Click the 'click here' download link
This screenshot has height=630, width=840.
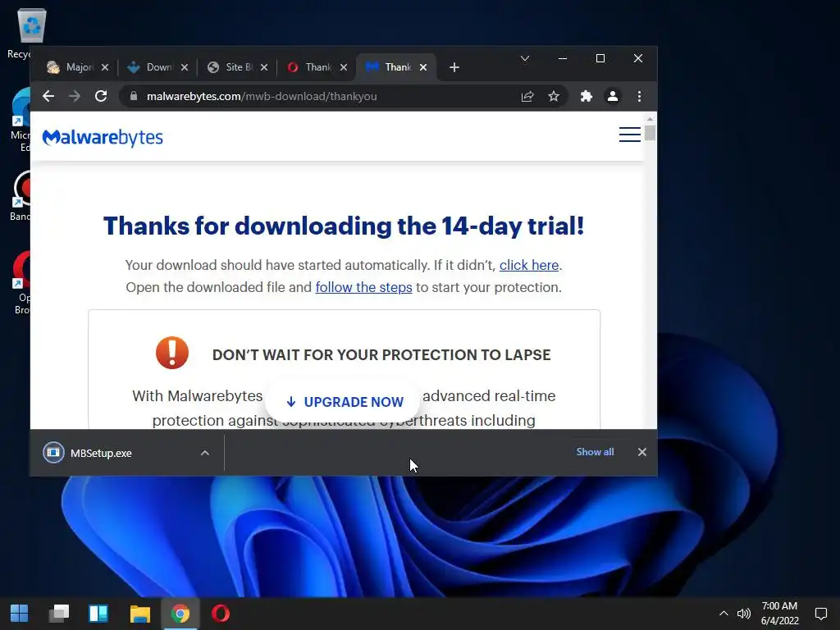coord(529,265)
